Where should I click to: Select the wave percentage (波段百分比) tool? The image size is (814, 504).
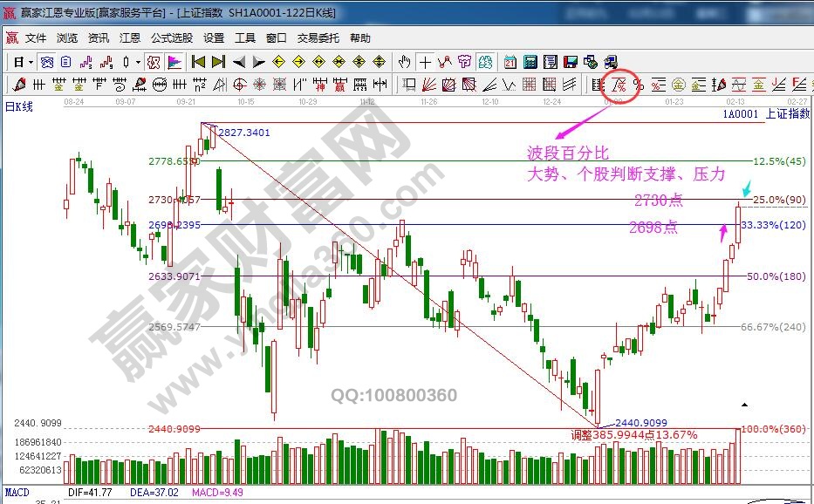[x=619, y=85]
